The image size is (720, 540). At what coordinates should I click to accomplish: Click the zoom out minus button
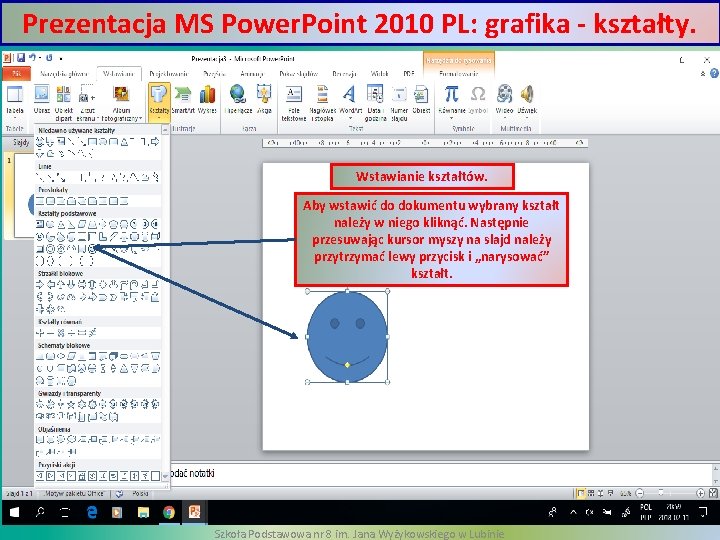click(640, 494)
